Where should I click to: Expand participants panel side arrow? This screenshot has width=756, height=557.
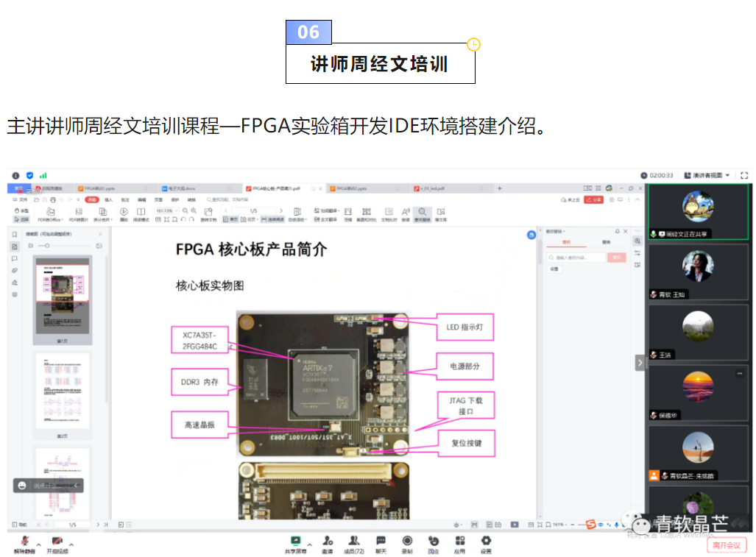pos(639,363)
